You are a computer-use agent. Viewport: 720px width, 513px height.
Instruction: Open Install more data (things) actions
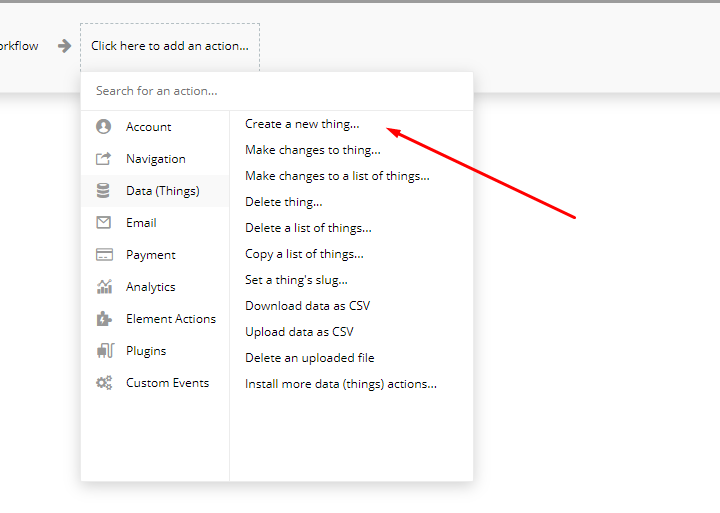341,384
